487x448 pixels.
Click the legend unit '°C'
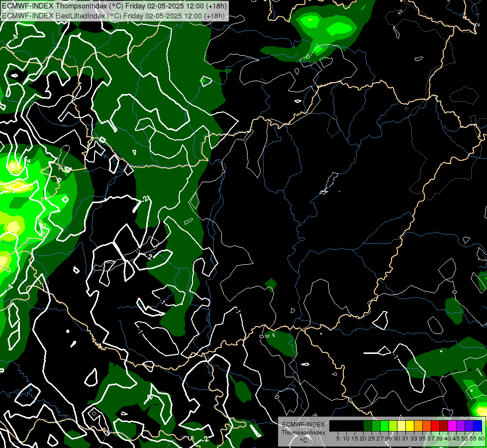click(x=304, y=441)
